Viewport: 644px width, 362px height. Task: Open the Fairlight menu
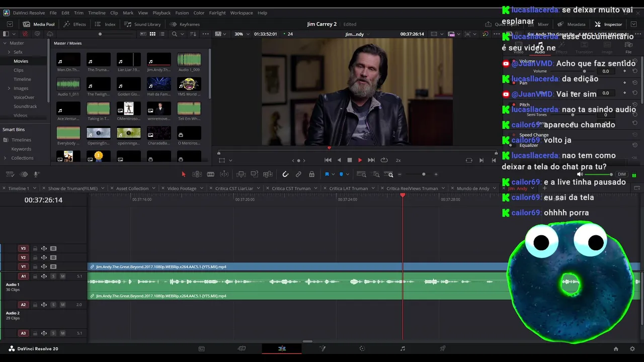coord(217,13)
